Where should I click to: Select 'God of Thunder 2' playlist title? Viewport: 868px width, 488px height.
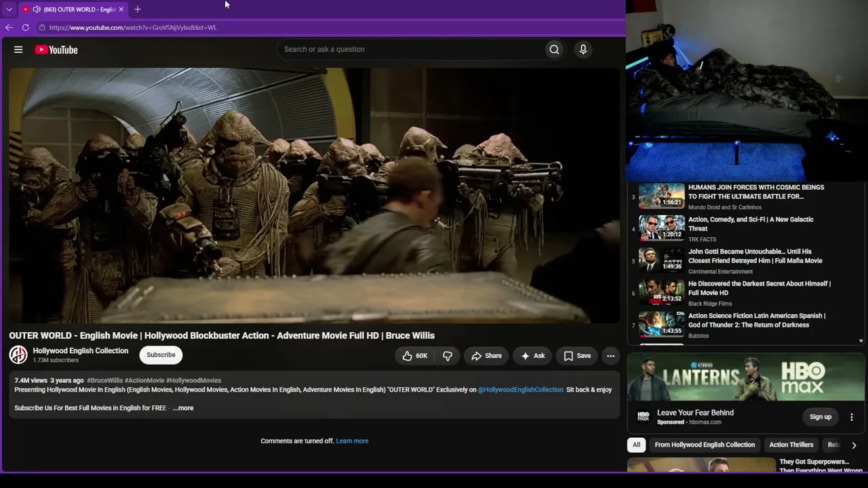757,321
